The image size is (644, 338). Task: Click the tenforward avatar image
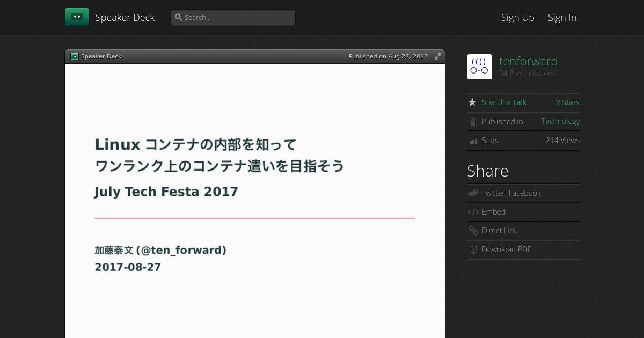[479, 67]
